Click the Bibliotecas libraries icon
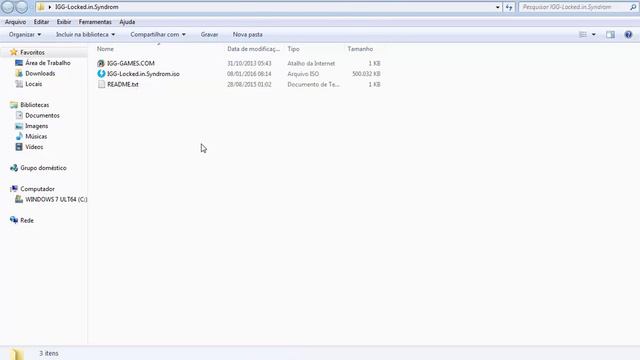This screenshot has width=640, height=360. (14, 105)
